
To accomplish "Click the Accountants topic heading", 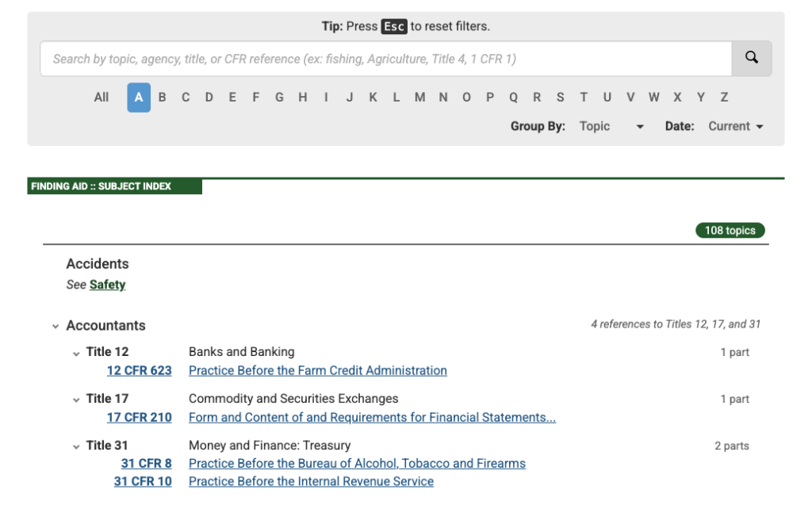I will (105, 325).
